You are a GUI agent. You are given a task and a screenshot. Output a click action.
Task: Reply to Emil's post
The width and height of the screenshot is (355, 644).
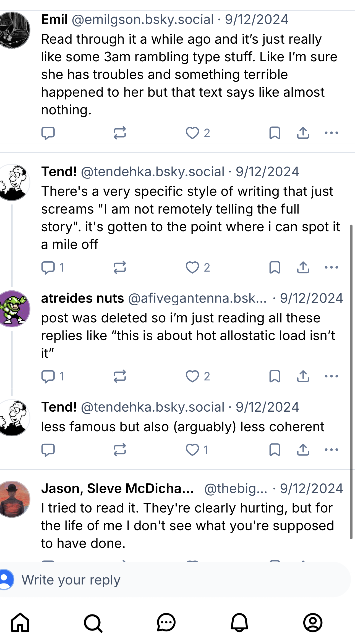[48, 133]
